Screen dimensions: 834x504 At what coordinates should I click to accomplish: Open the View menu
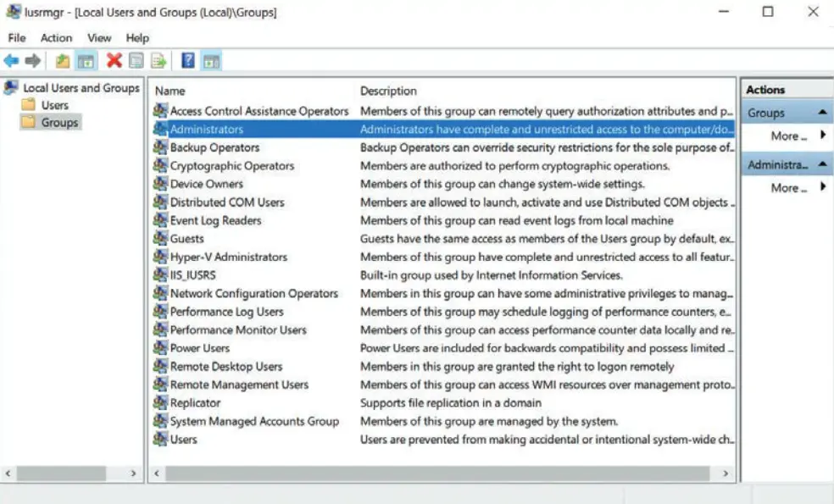[99, 38]
